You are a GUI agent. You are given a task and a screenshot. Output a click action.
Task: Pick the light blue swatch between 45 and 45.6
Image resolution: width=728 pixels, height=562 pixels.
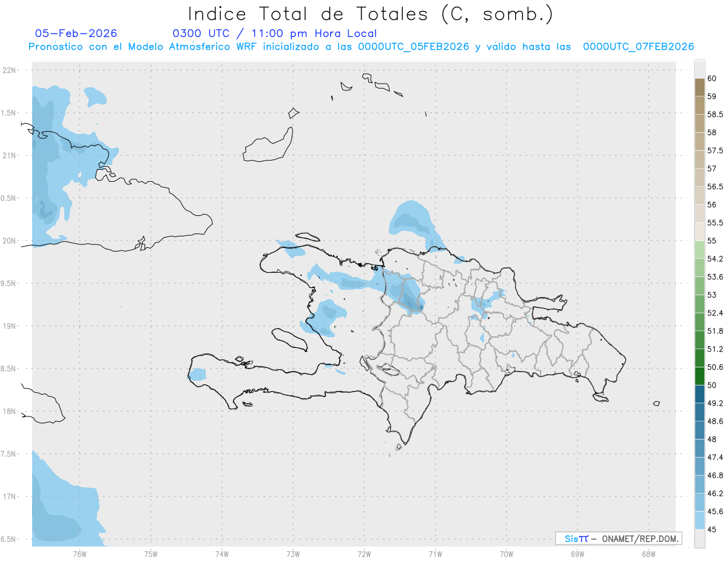(x=699, y=521)
